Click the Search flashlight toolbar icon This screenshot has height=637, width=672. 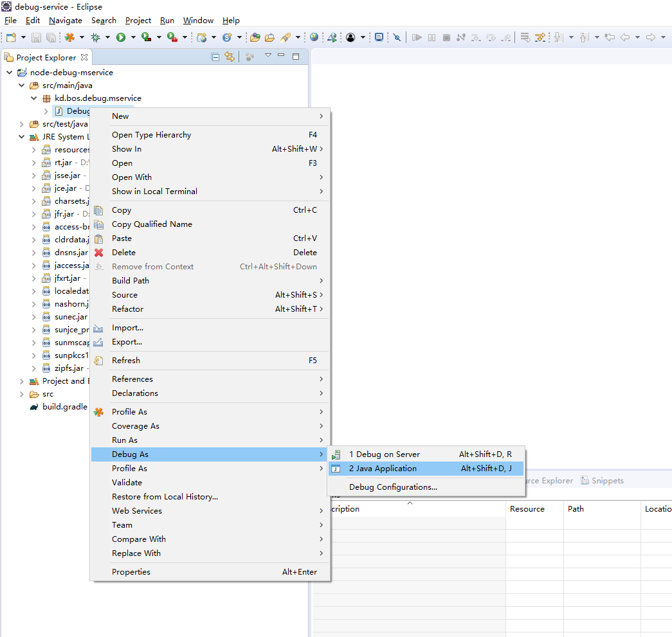[x=286, y=38]
